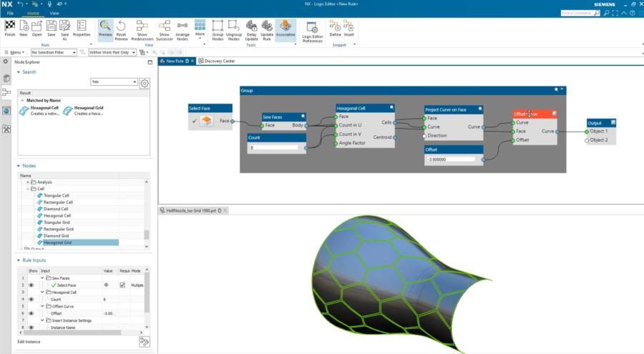Viewport: 644px width, 354px height.
Task: Click the Offset value field showing -3.000000
Action: [x=453, y=159]
